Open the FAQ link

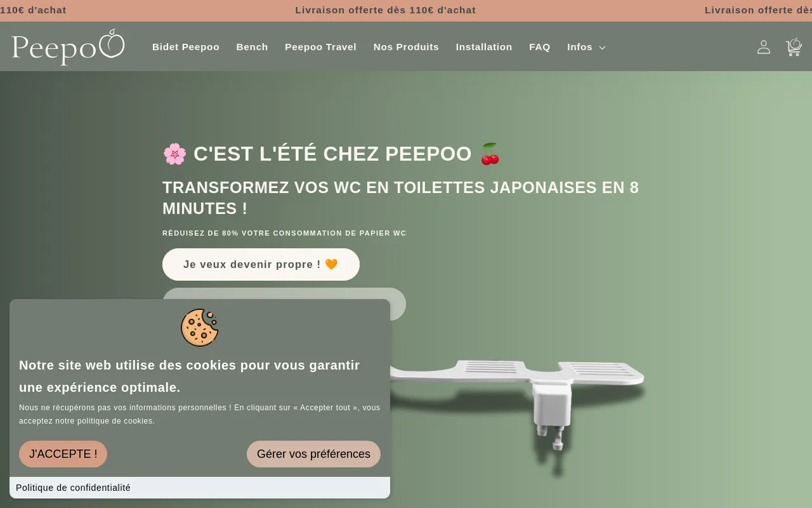pos(540,47)
